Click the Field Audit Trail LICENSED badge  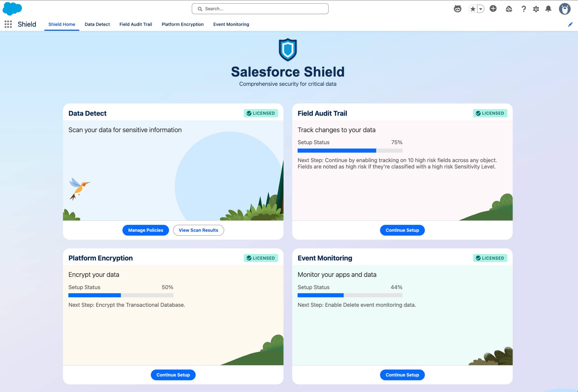click(x=490, y=113)
